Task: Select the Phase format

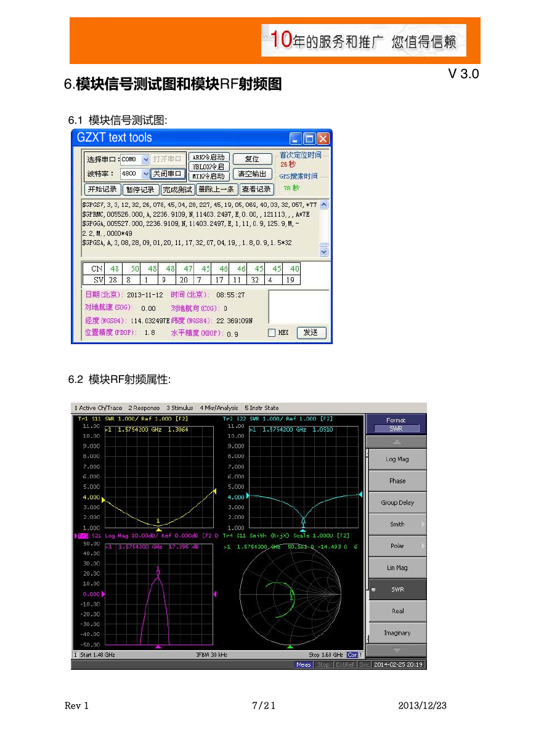Action: tap(397, 481)
